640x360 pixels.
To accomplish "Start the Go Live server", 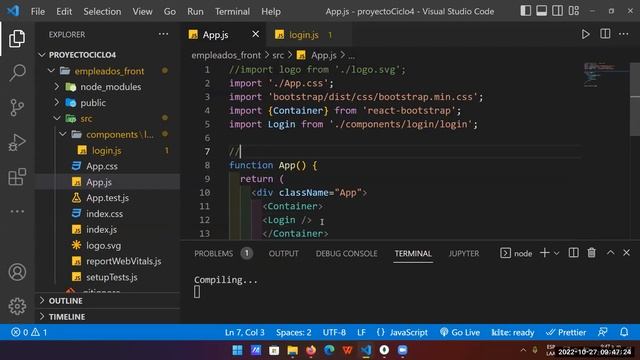I will 460,332.
